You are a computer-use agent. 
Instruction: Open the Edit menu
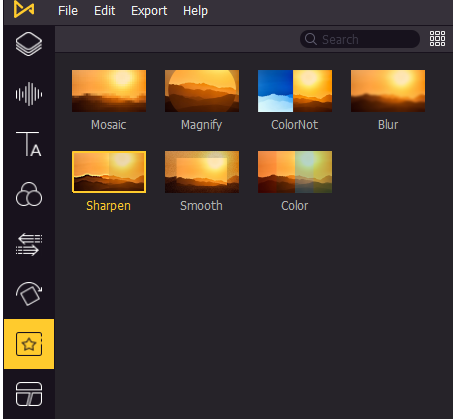(105, 11)
